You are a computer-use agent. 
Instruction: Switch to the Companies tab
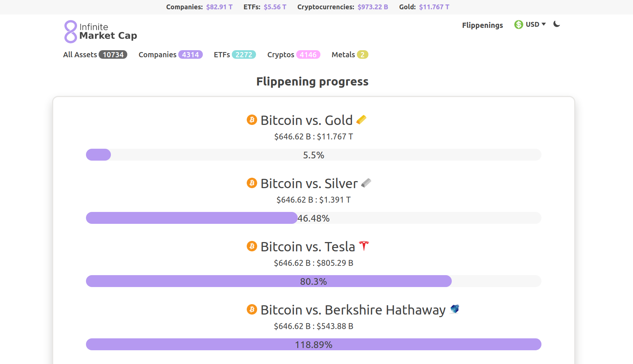pyautogui.click(x=157, y=54)
